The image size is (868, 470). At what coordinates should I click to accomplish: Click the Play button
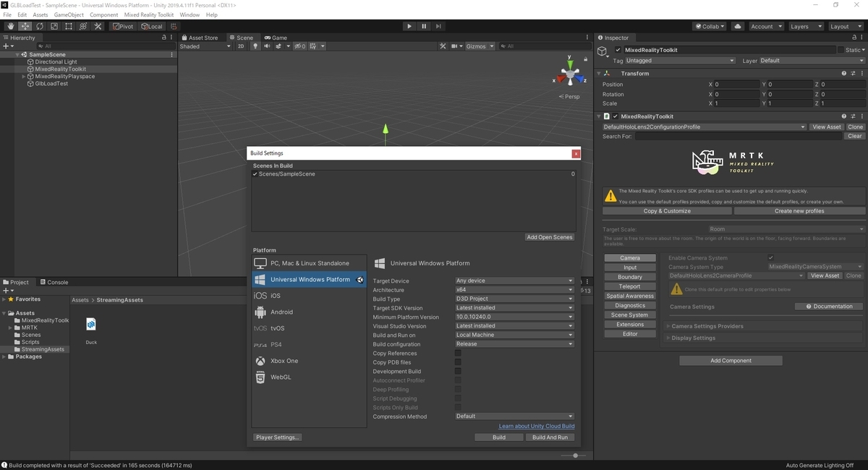pos(409,26)
